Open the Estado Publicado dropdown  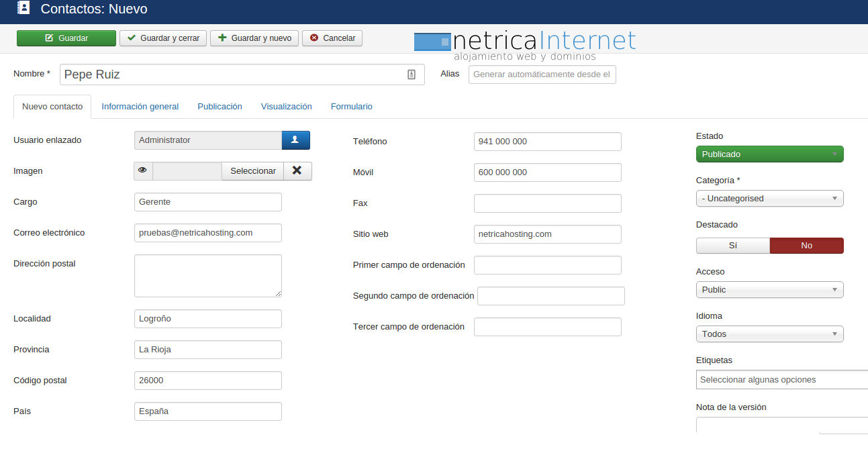tap(769, 154)
